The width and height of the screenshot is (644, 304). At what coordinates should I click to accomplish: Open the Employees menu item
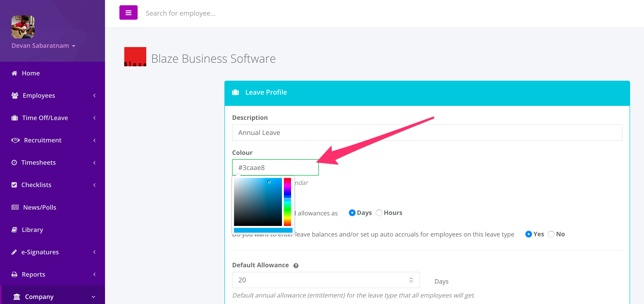point(53,95)
